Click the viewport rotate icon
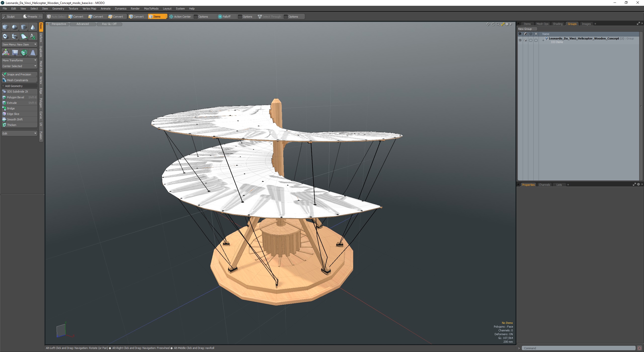This screenshot has height=352, width=644. (x=493, y=24)
